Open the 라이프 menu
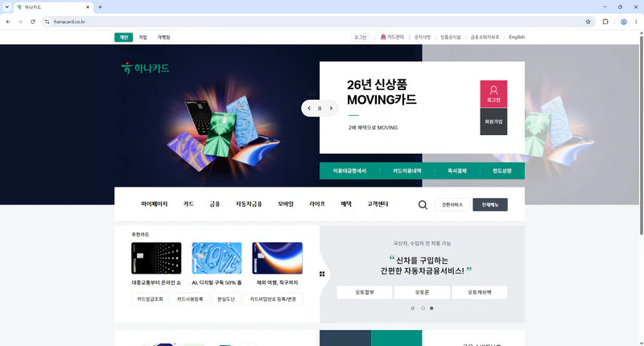The height and width of the screenshot is (346, 644). pos(317,204)
